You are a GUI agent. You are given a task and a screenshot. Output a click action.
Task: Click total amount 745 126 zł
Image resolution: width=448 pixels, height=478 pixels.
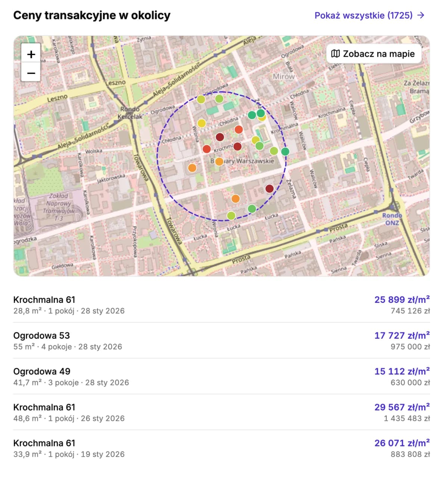click(410, 311)
